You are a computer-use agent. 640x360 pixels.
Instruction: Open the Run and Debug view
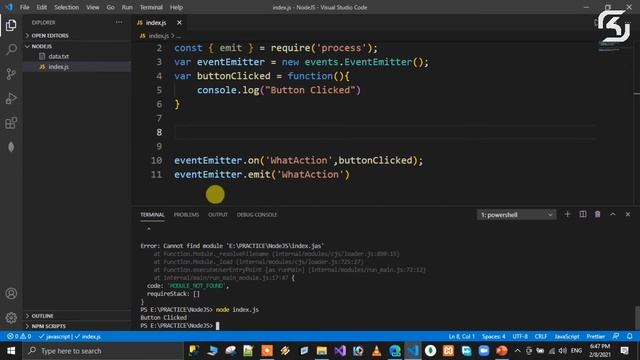tap(11, 98)
